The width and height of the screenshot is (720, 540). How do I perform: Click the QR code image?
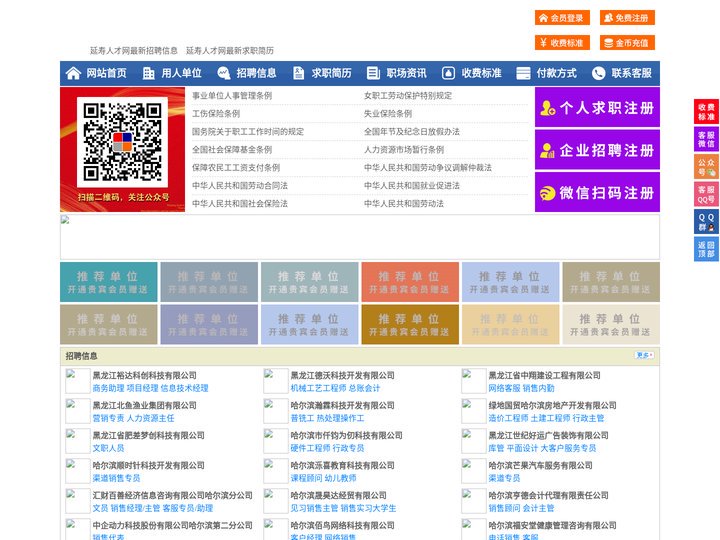pos(122,142)
